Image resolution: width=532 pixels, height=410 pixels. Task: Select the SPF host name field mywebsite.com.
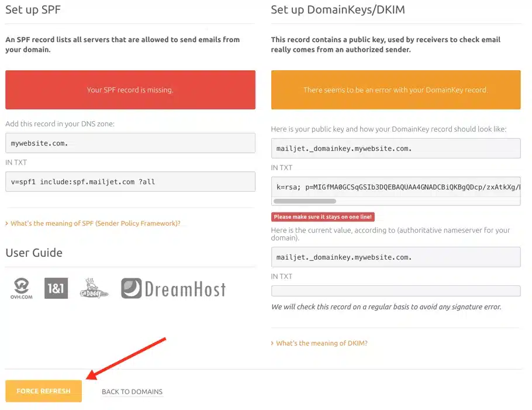click(130, 143)
